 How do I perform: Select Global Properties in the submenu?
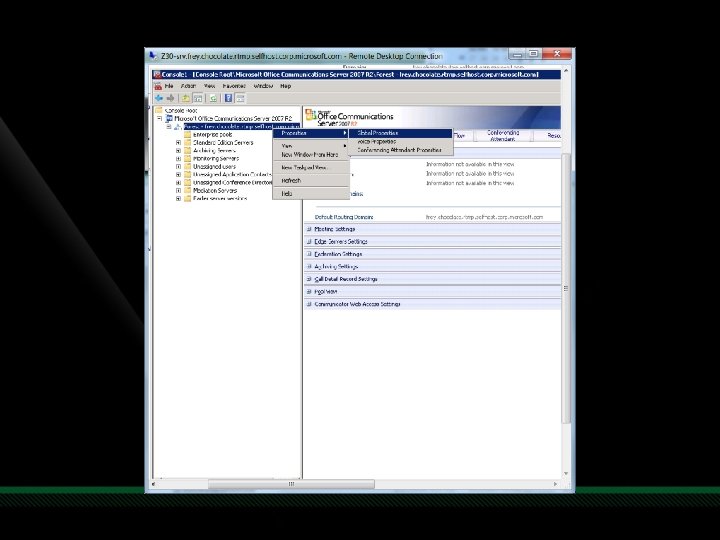click(400, 133)
